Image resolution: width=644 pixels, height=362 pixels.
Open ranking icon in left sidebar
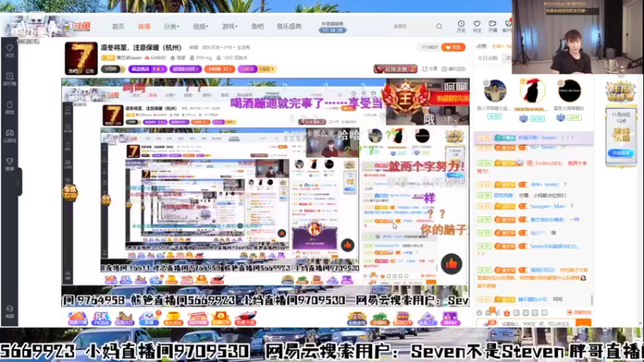[10, 79]
